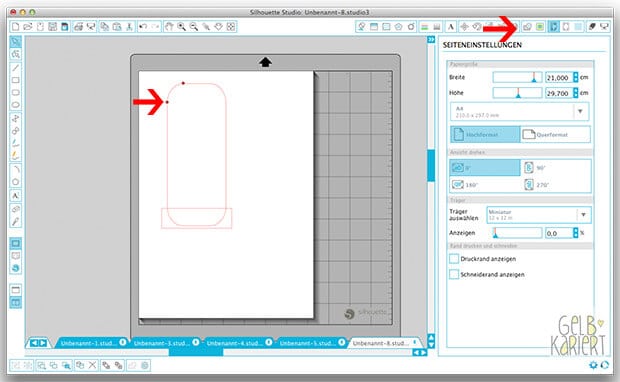Click the Anzeigen reveal slider
620x382 pixels.
point(517,233)
